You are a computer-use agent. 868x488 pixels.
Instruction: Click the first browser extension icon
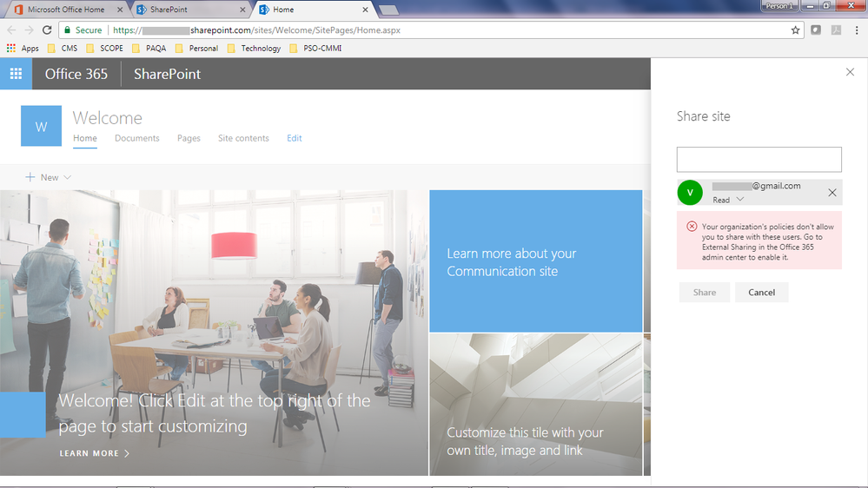coord(816,30)
